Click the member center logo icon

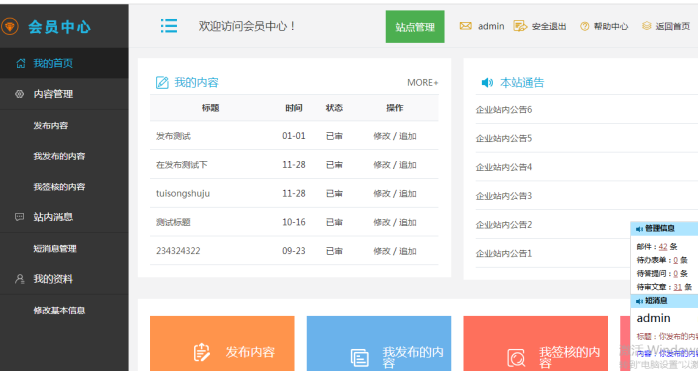click(9, 26)
